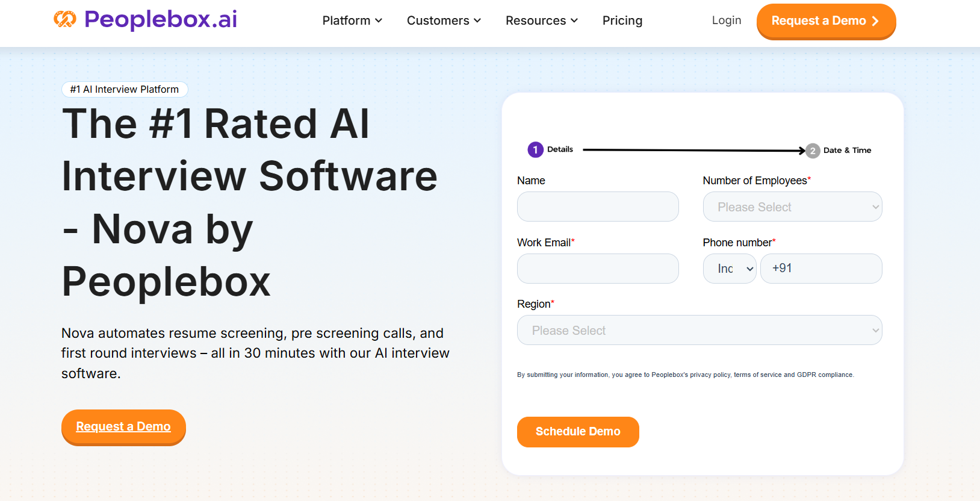
Task: Click the privacy policy consent text
Action: click(686, 375)
